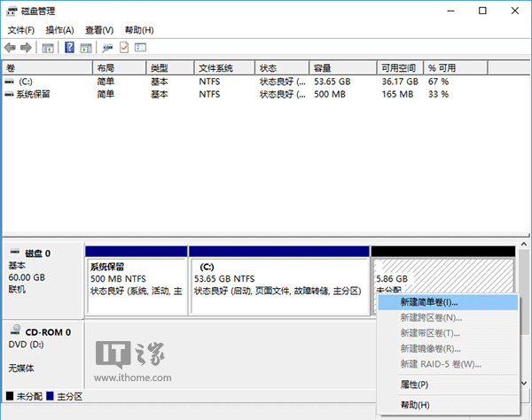
Task: Sort by the 卷 column header
Action: coord(48,68)
